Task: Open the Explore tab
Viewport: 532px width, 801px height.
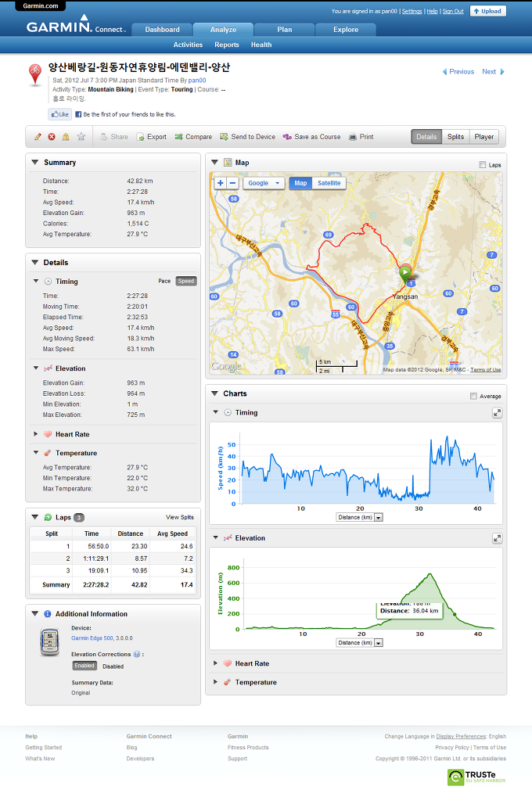Action: point(346,30)
